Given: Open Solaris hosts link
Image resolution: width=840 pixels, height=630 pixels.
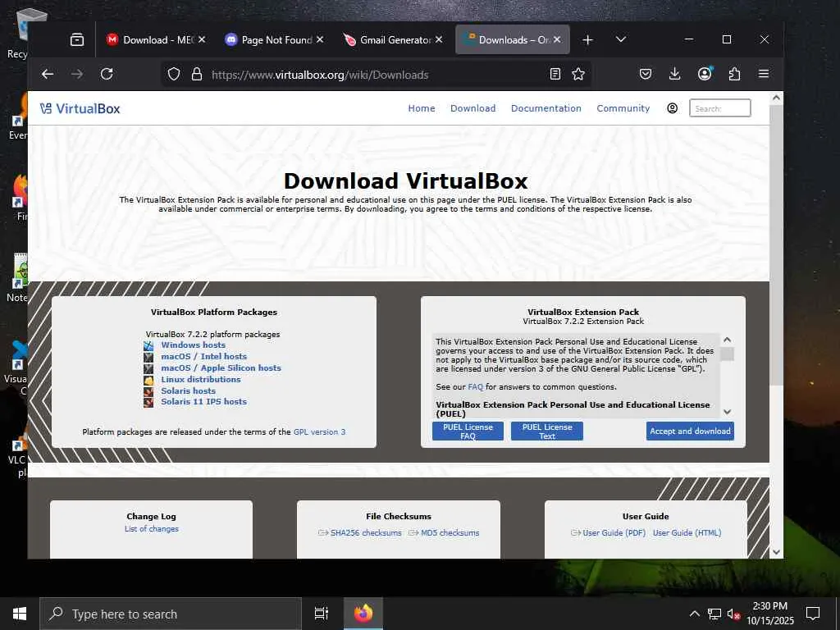Looking at the screenshot, I should (x=188, y=390).
